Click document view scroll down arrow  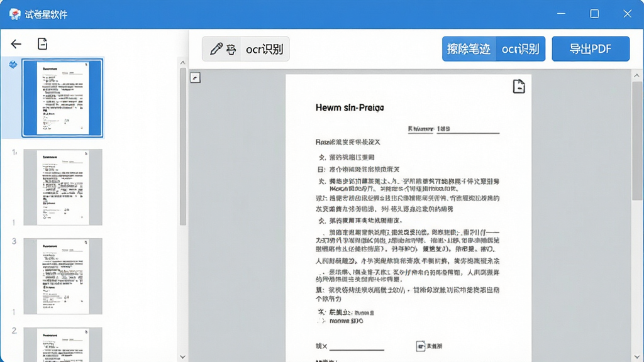(x=636, y=357)
